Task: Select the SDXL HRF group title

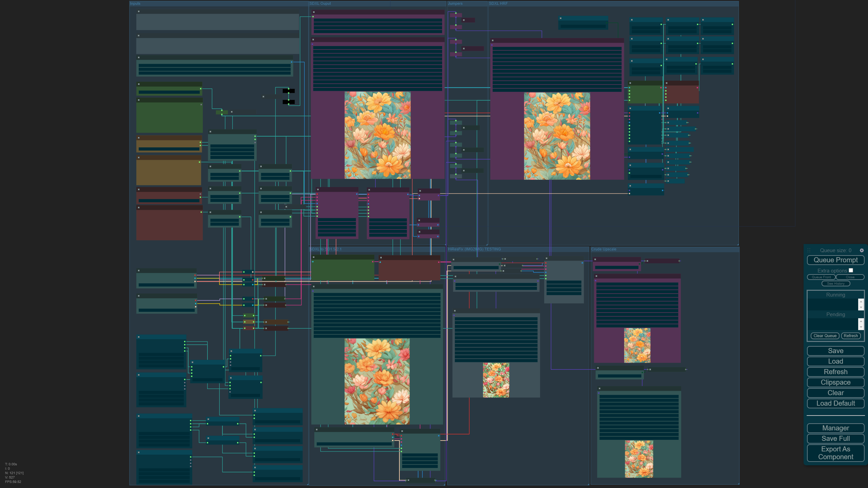Action: (498, 4)
